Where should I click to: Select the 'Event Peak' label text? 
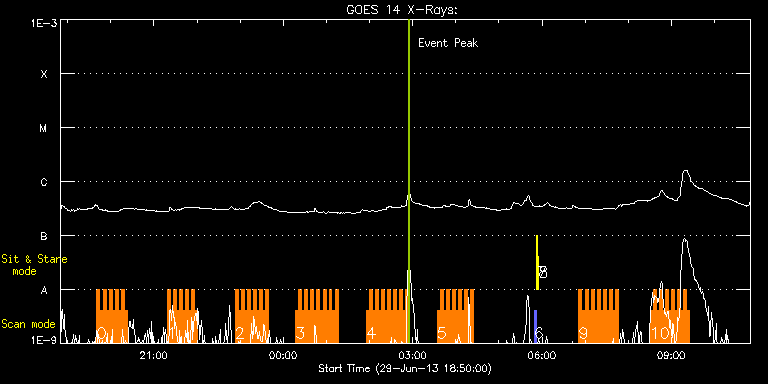click(x=448, y=43)
